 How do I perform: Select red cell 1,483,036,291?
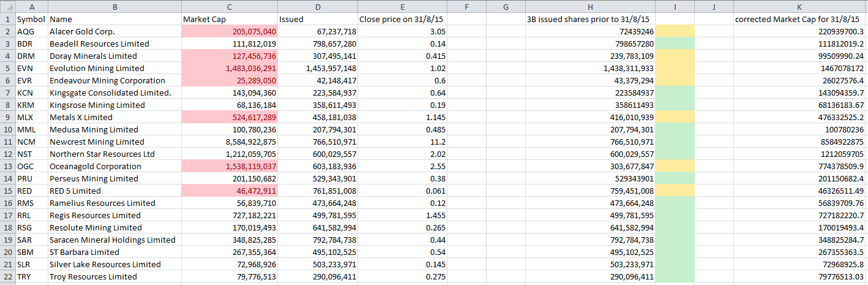coord(230,68)
